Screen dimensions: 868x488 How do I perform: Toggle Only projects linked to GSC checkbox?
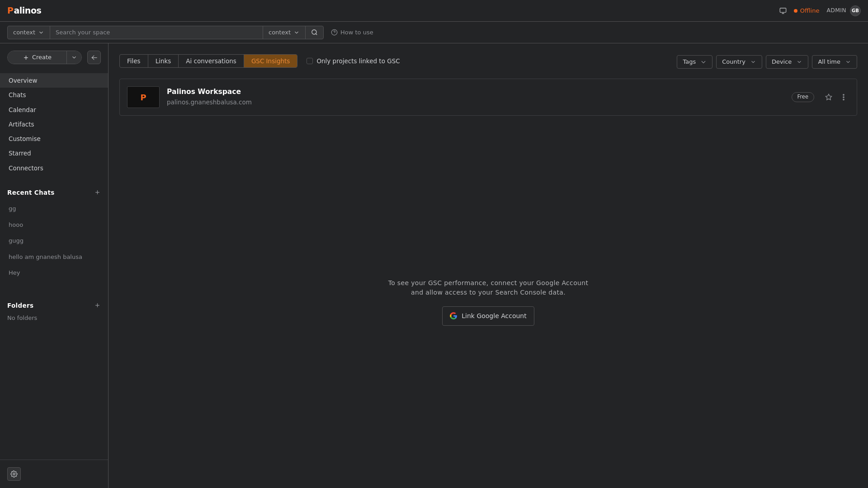[x=310, y=61]
